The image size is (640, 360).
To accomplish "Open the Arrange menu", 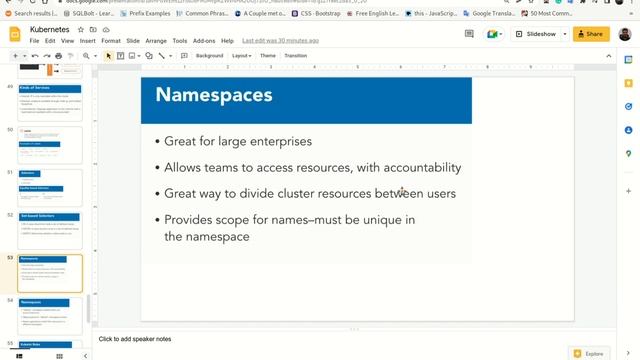I will point(156,41).
